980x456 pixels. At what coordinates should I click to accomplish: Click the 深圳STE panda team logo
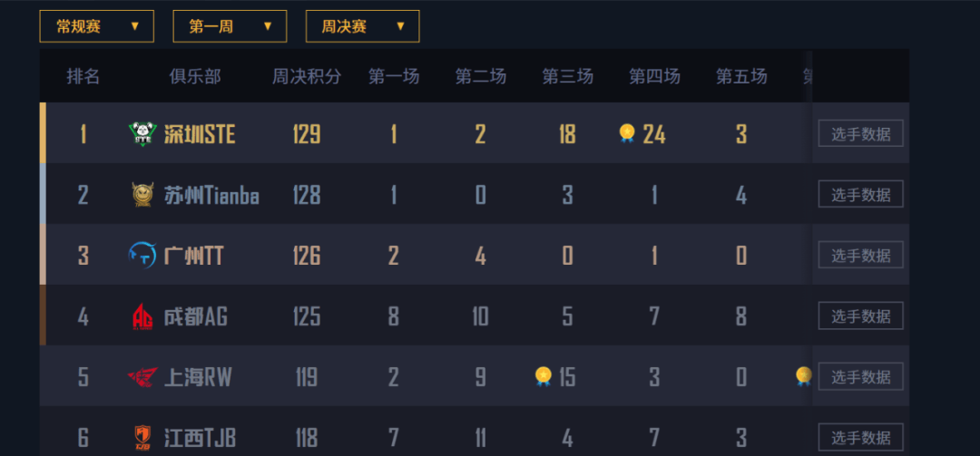142,133
